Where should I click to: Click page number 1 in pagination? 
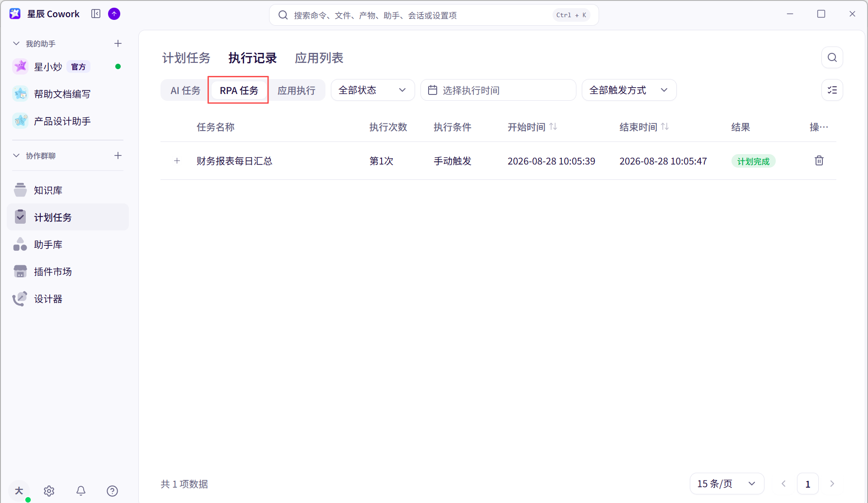pos(807,484)
